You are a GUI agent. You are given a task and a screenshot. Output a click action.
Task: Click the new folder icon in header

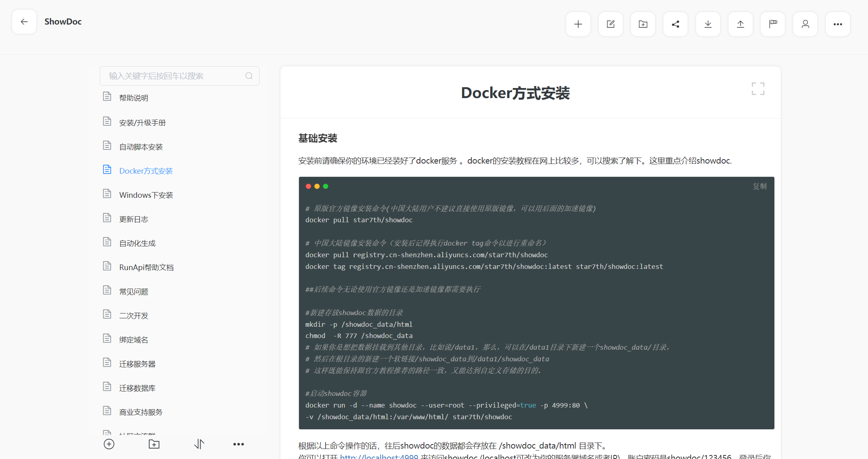(643, 24)
